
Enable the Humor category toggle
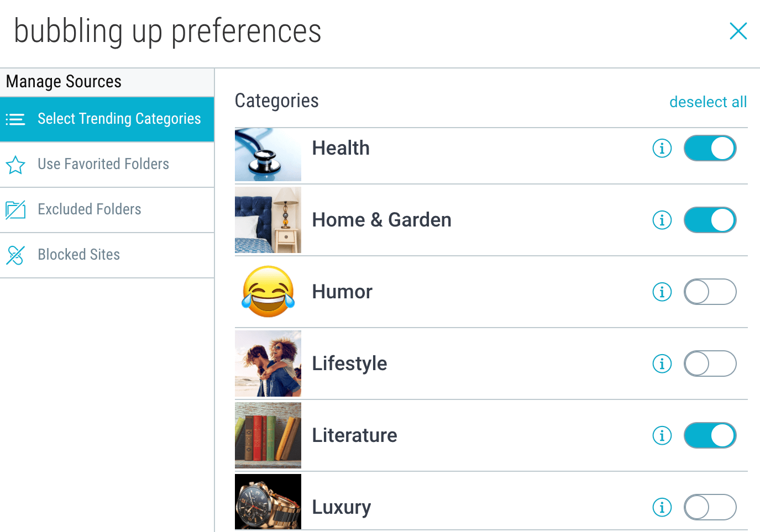[x=710, y=292]
